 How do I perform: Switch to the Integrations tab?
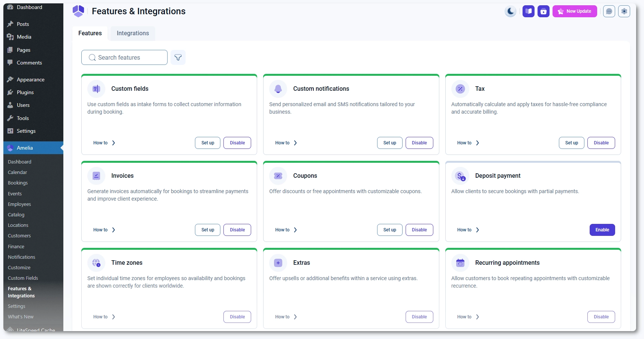(133, 33)
